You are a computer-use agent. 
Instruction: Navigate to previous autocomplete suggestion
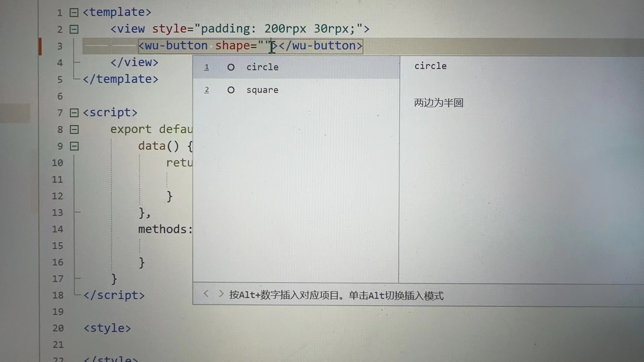click(204, 295)
